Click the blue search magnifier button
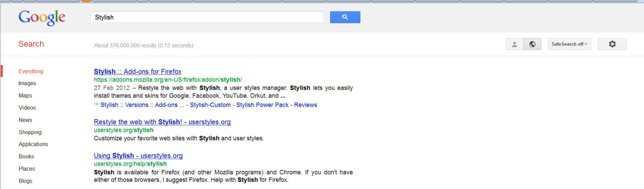The width and height of the screenshot is (644, 189). pos(345,17)
